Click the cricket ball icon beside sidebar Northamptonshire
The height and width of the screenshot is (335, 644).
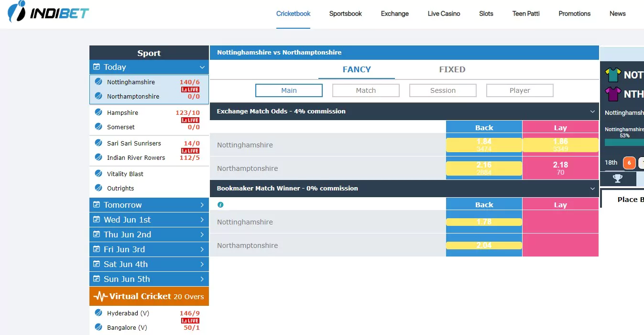98,96
